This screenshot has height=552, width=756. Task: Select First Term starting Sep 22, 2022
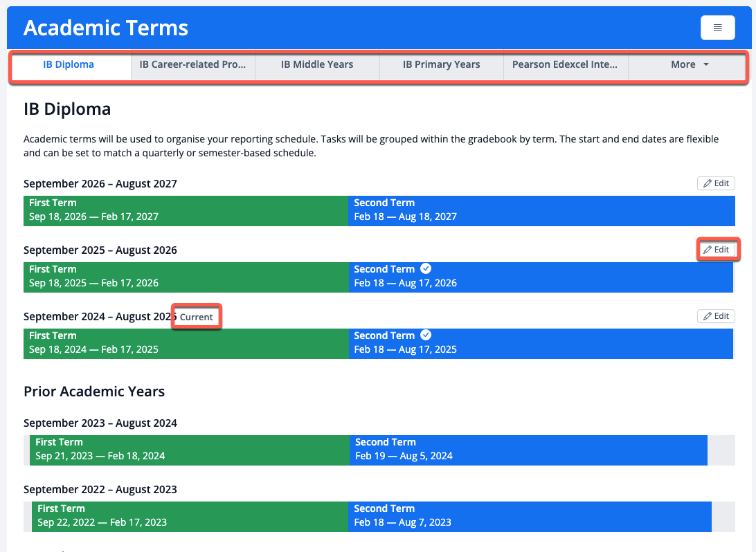tap(190, 516)
